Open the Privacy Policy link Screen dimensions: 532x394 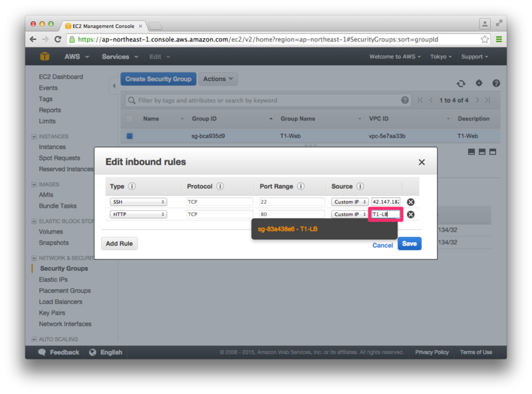click(432, 352)
